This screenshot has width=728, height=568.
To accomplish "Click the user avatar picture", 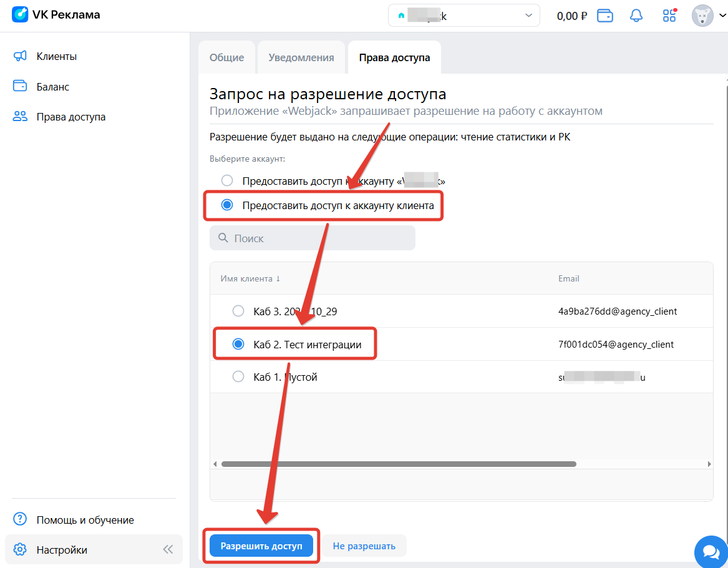I will (x=702, y=16).
